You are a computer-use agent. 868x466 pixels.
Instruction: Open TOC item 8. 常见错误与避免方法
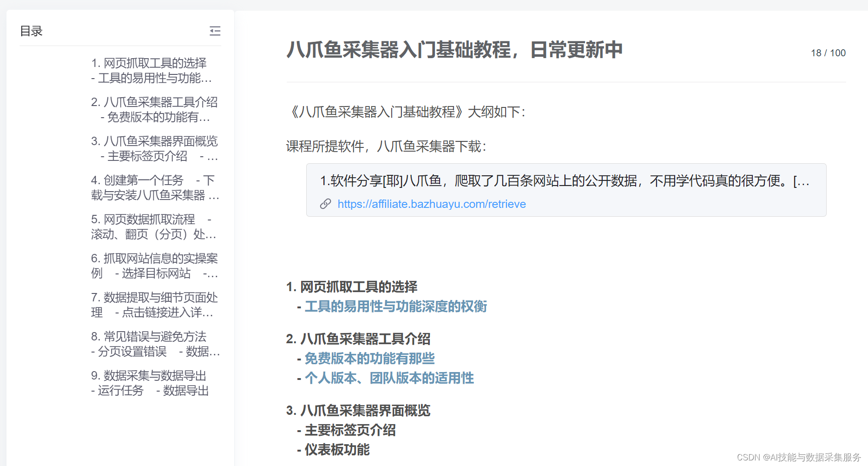(156, 344)
